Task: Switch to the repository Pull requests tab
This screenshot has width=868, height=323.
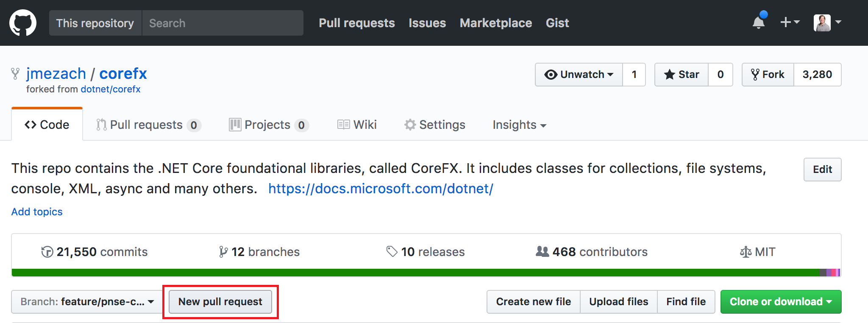Action: pos(148,125)
